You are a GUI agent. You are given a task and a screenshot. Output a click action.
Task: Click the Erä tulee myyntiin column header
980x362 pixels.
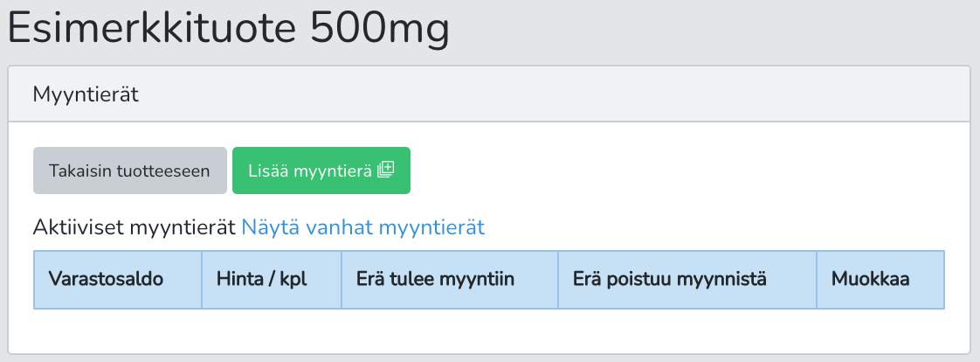[x=450, y=280]
